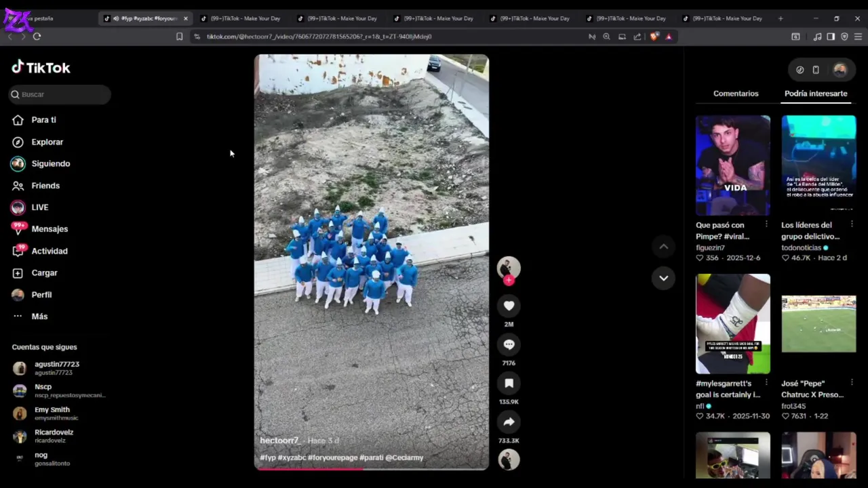Click Cargar to upload a video
868x488 pixels.
34,272
